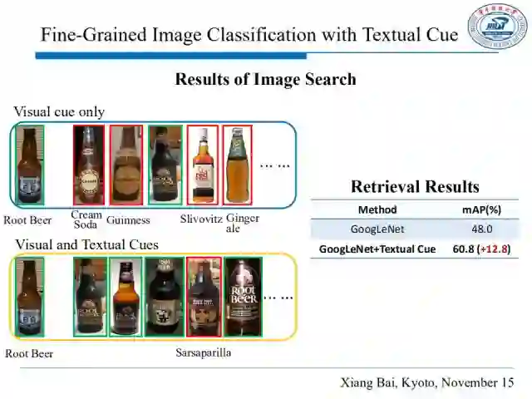
Task: Click the footer text 'Xiang Bai, Kyoto, November 15'
Action: tap(427, 382)
